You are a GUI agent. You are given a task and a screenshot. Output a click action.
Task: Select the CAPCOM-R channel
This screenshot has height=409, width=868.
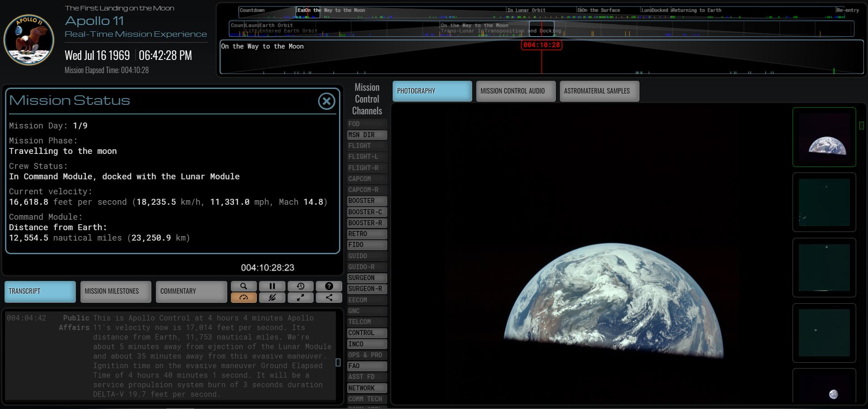pos(367,190)
